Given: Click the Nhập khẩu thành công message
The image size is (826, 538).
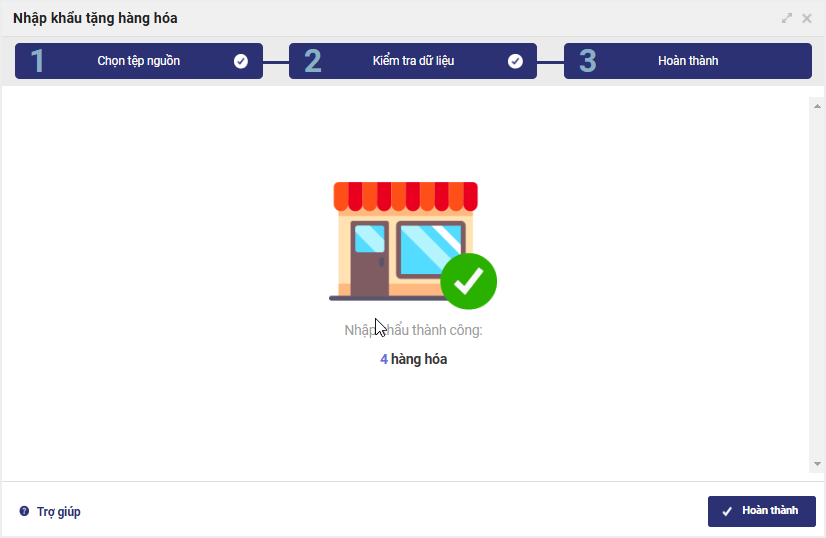Looking at the screenshot, I should (x=414, y=330).
